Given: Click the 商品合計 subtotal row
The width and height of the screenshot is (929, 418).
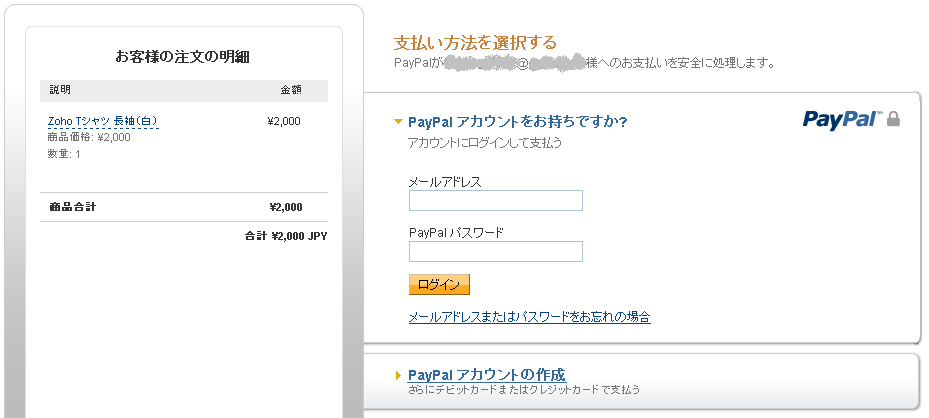Looking at the screenshot, I should 184,207.
